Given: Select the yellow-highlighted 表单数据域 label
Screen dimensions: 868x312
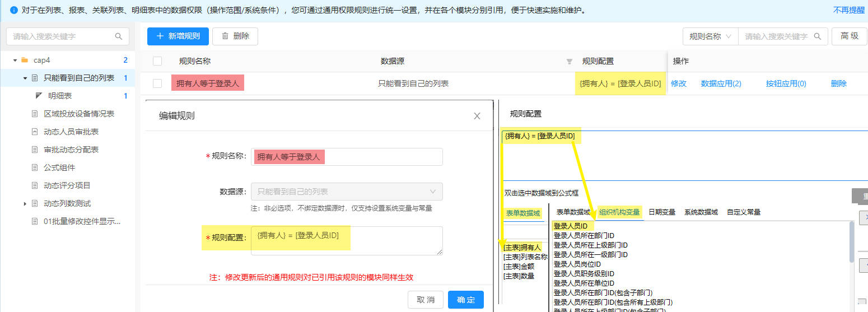Looking at the screenshot, I should pyautogui.click(x=523, y=213).
